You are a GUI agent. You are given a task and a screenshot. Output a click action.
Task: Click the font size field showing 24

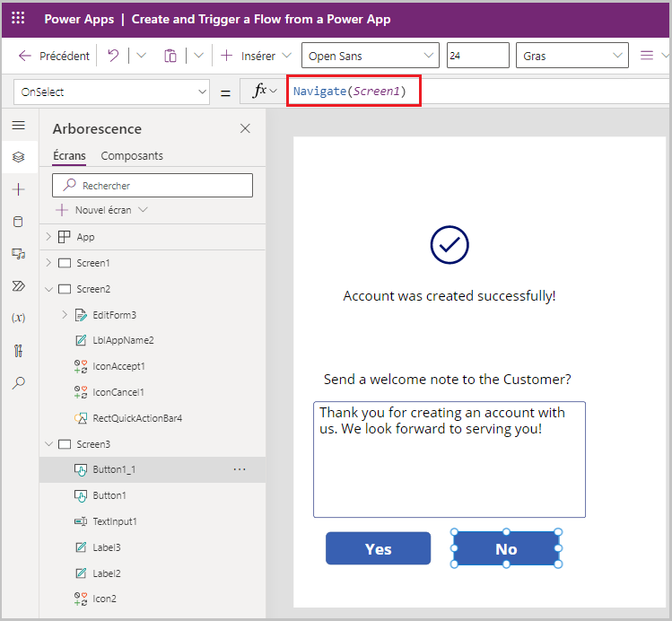point(478,56)
